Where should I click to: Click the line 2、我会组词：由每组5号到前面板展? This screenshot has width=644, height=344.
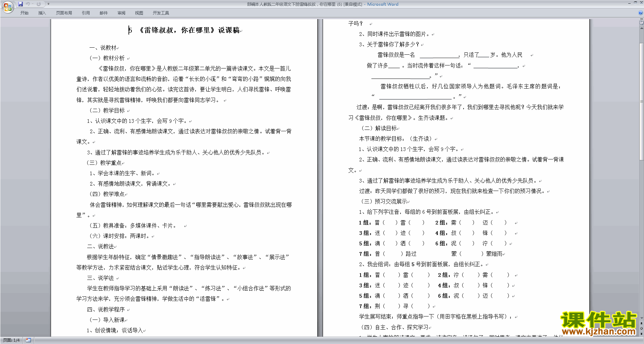tap(422, 264)
